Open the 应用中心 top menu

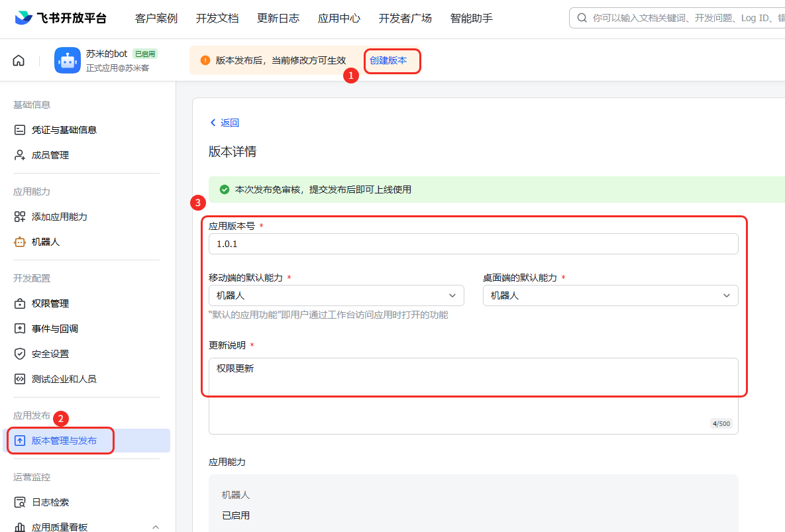pyautogui.click(x=339, y=18)
